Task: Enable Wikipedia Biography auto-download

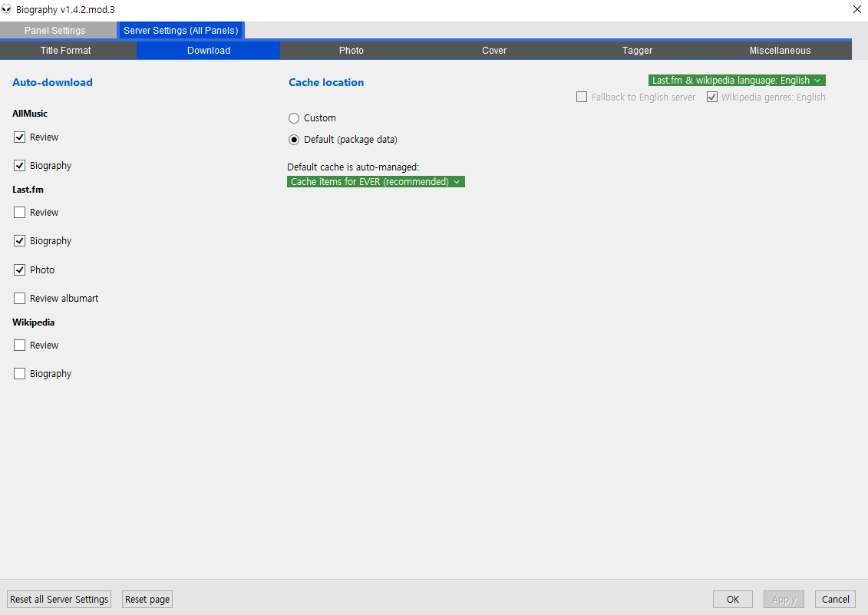Action: 19,374
